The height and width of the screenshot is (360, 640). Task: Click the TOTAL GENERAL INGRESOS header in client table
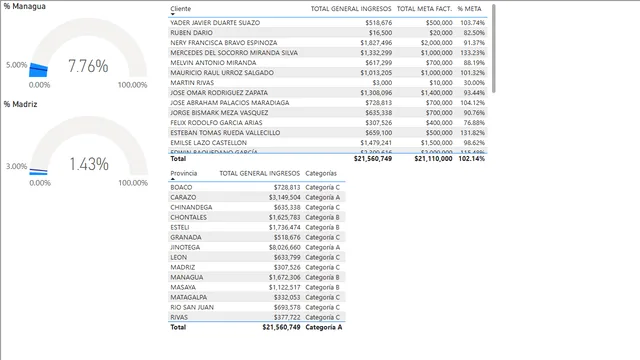click(x=351, y=9)
